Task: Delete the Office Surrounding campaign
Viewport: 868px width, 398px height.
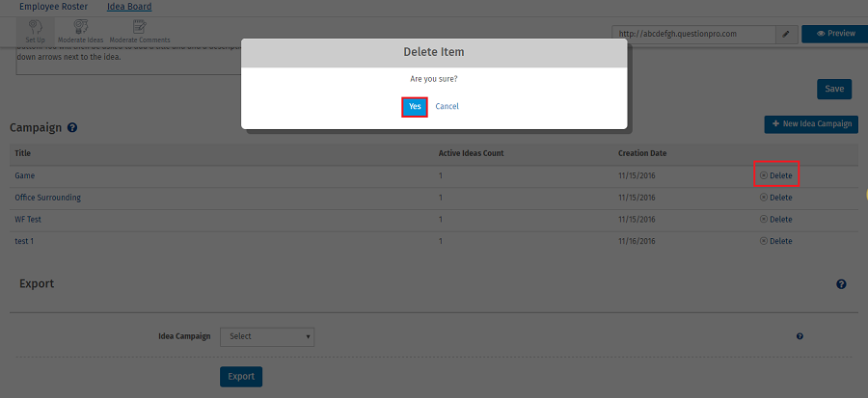Action: (776, 198)
